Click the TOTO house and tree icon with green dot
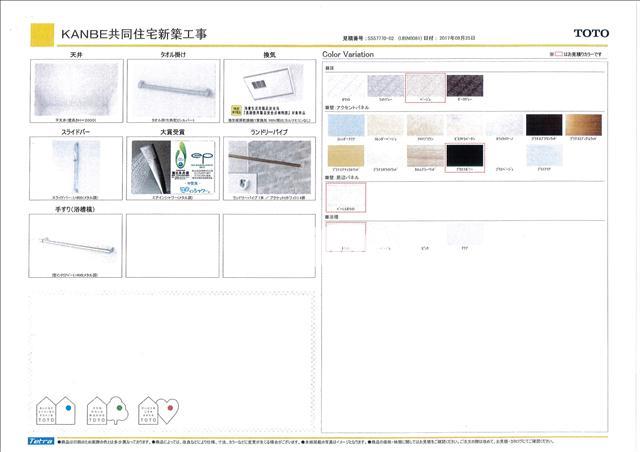Viewport: 640px width, 452px height. 108,410
